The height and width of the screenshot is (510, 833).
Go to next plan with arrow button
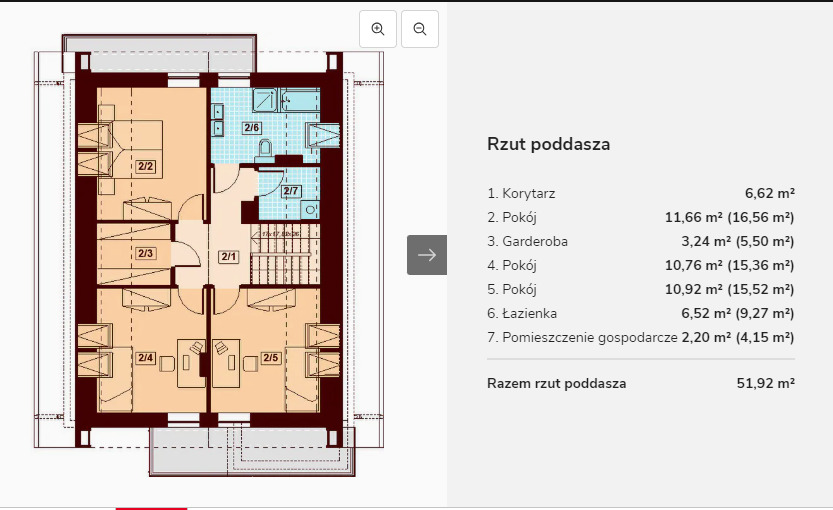(x=426, y=255)
